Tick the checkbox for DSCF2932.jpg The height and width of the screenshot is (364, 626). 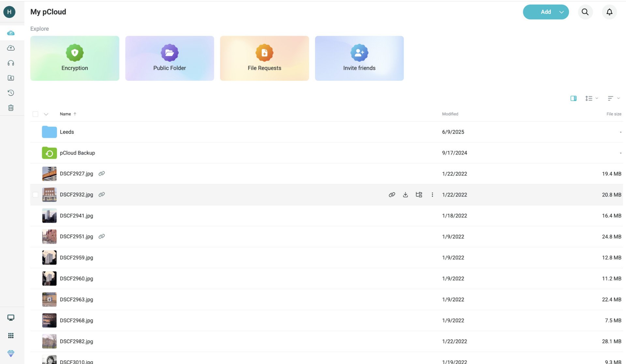[x=35, y=195]
